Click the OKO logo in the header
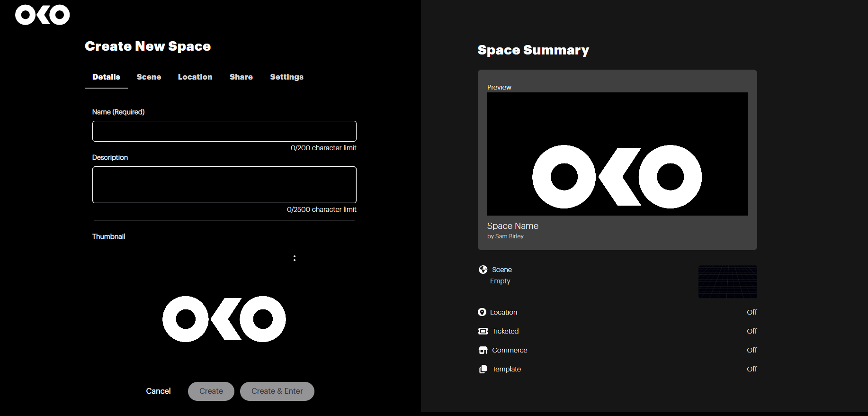This screenshot has height=416, width=868. click(42, 15)
